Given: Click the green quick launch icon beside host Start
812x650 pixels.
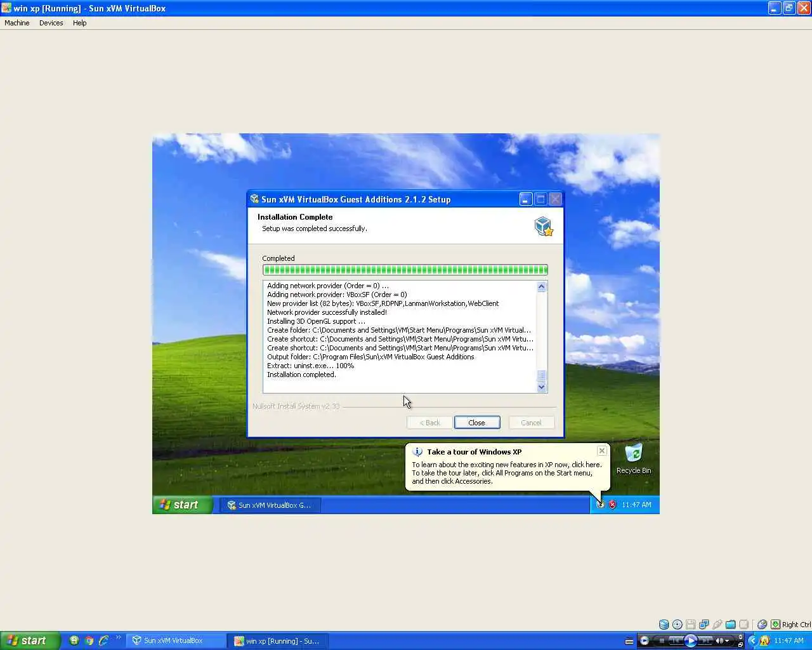Looking at the screenshot, I should click(74, 640).
